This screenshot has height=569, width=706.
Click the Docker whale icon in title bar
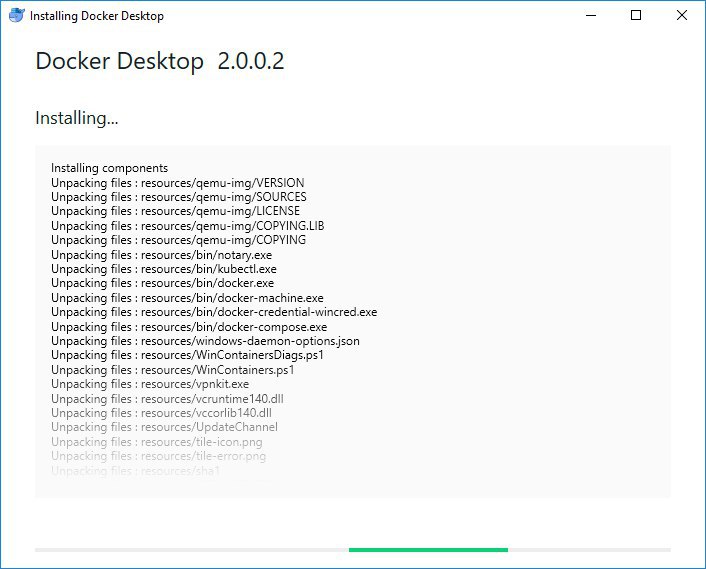(17, 15)
